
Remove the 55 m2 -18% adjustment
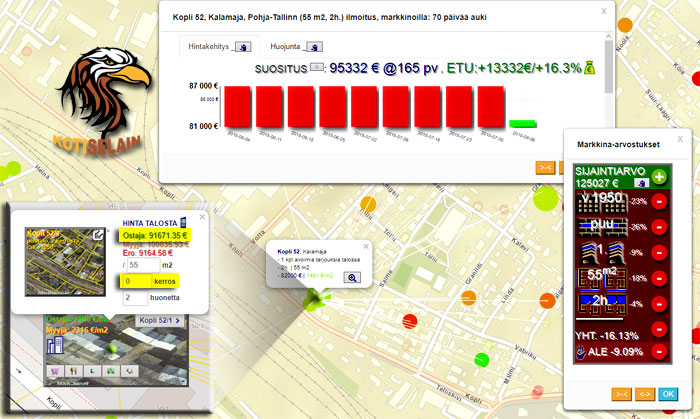pyautogui.click(x=659, y=278)
